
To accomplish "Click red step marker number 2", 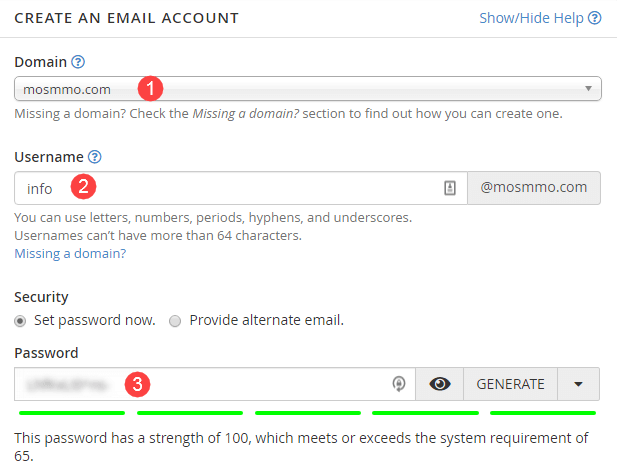I will [83, 186].
